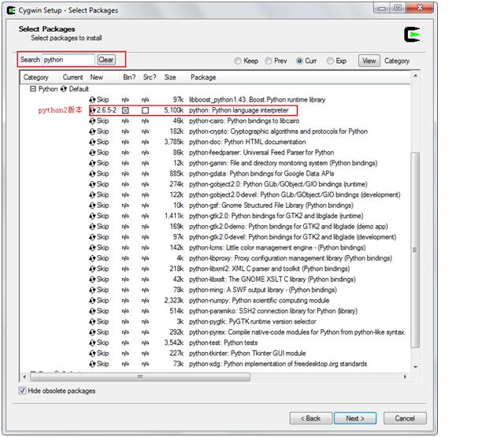Toggle Skip cycle icon for python-gtk2.0 runtime
The width and height of the screenshot is (504, 437).
[x=93, y=216]
